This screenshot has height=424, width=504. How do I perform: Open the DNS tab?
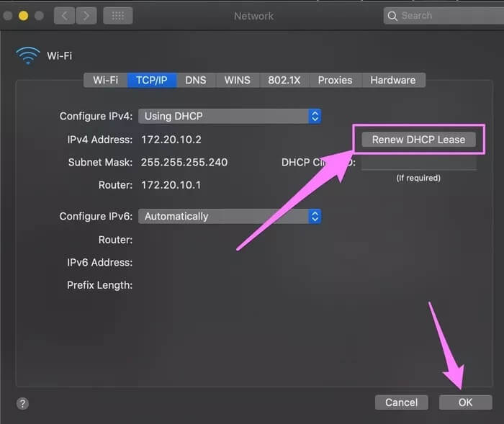[x=195, y=80]
